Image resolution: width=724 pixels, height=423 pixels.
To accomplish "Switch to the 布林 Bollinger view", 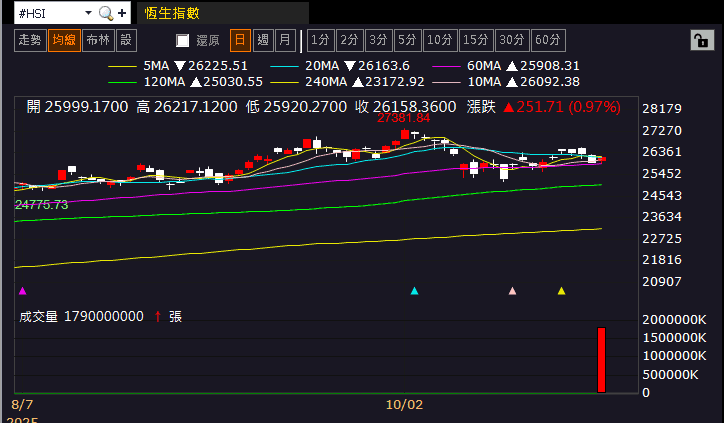I will click(98, 40).
